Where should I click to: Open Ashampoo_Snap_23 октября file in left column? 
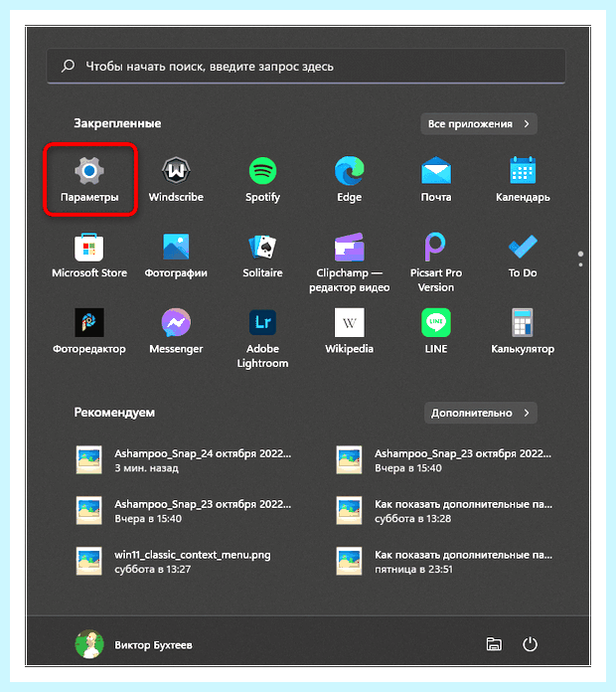[184, 511]
